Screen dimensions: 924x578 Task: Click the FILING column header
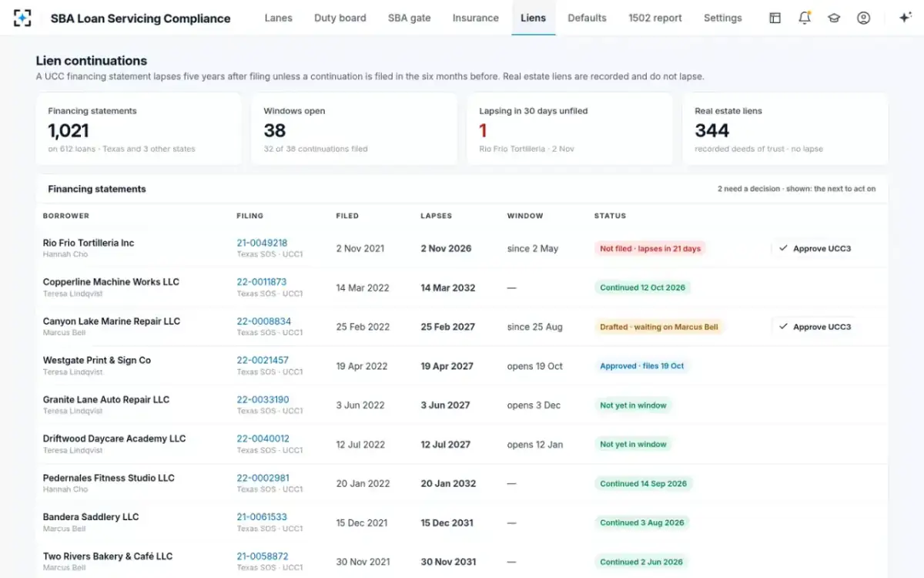249,216
